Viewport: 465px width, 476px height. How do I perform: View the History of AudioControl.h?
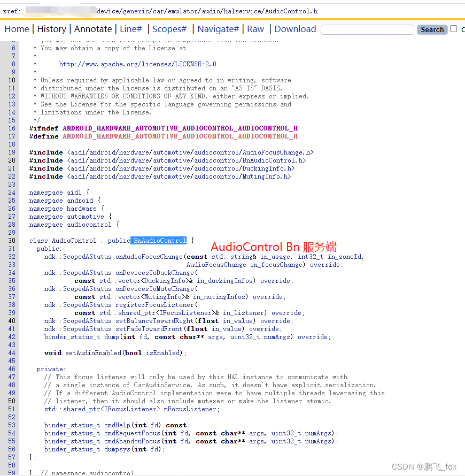[x=51, y=29]
